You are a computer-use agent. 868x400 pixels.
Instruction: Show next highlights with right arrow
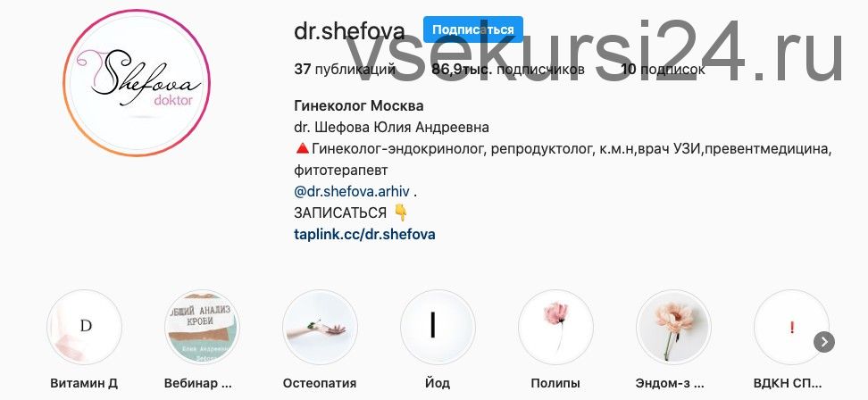pyautogui.click(x=823, y=342)
